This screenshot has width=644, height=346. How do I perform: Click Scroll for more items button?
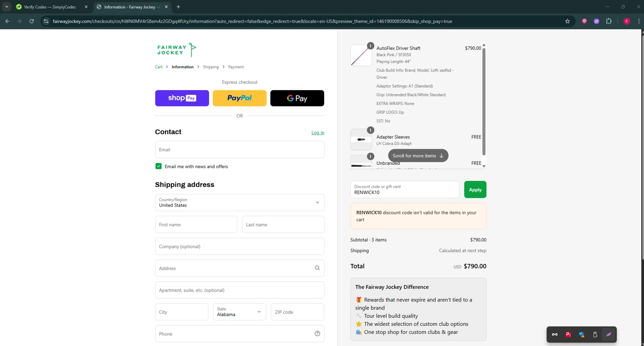click(x=418, y=156)
